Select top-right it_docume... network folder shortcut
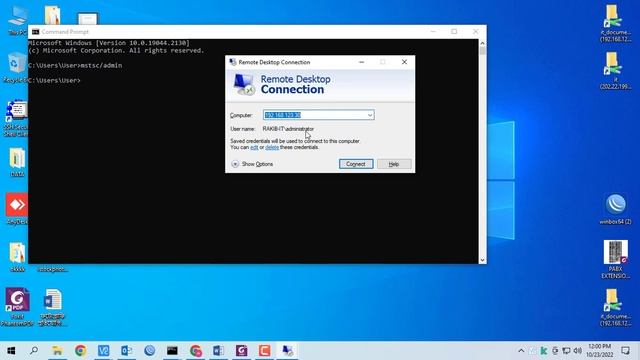 click(x=616, y=23)
